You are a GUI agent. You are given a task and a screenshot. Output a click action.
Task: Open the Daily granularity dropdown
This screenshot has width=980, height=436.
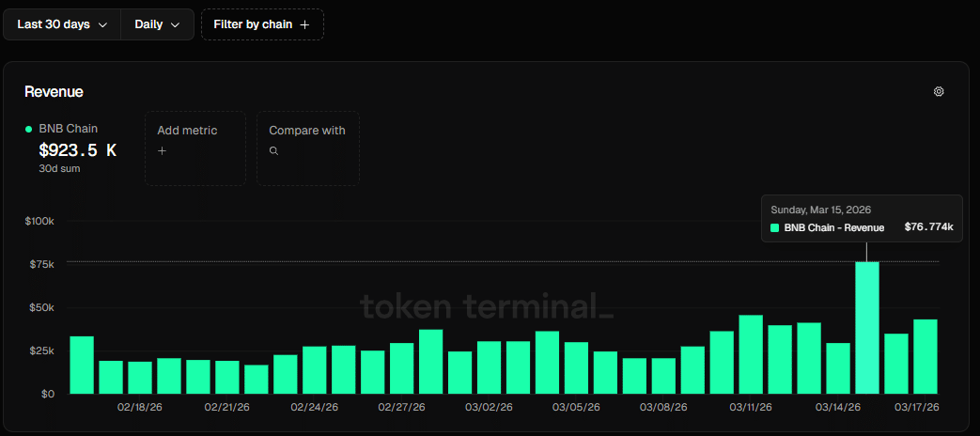click(157, 24)
